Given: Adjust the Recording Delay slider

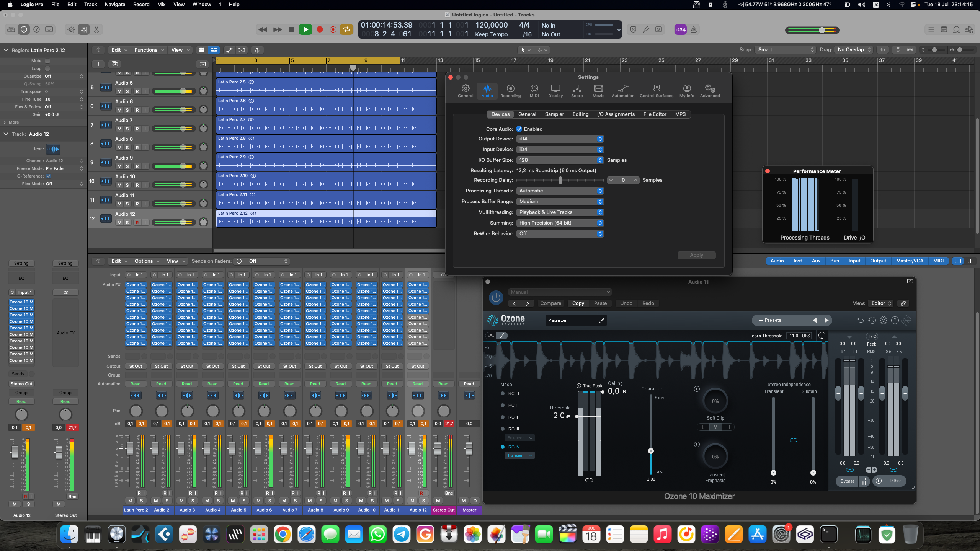Looking at the screenshot, I should (560, 180).
